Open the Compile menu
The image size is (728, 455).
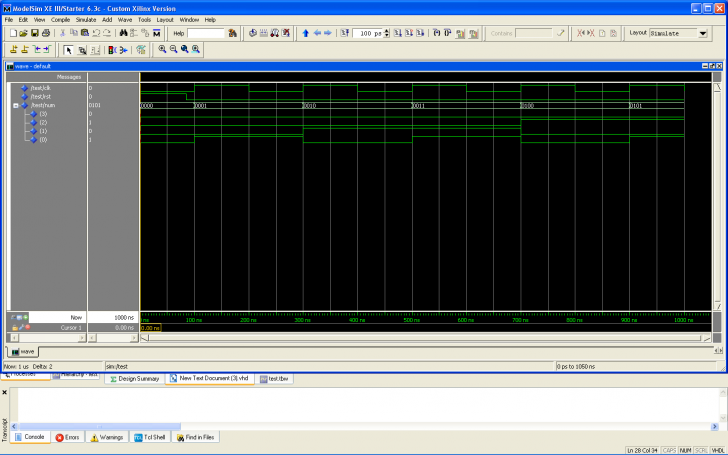coord(60,20)
